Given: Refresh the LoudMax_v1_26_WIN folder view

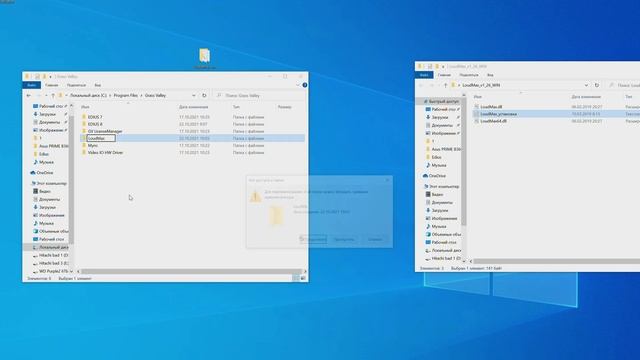Looking at the screenshot, I should (x=597, y=85).
